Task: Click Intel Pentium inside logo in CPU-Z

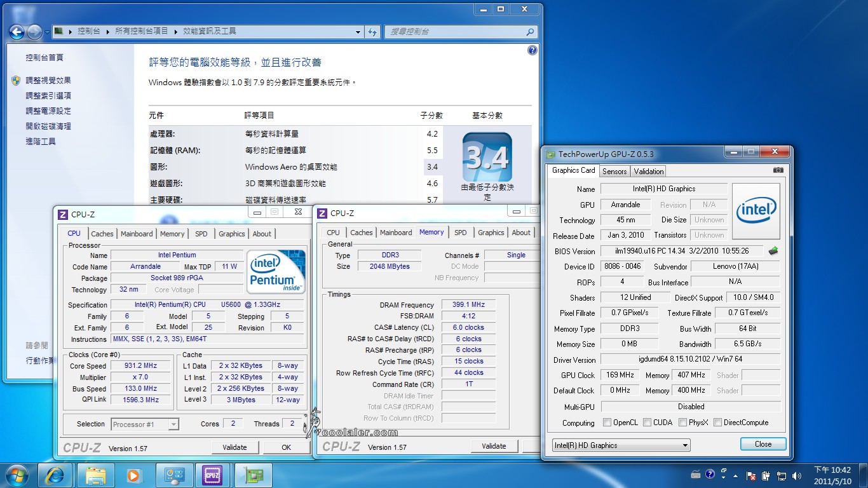Action: pyautogui.click(x=276, y=272)
